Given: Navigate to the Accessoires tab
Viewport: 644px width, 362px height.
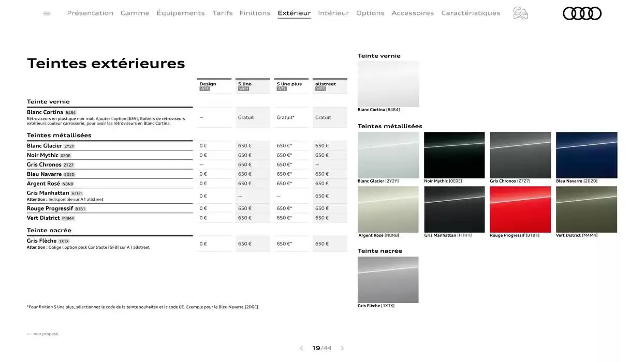Looking at the screenshot, I should tap(413, 13).
